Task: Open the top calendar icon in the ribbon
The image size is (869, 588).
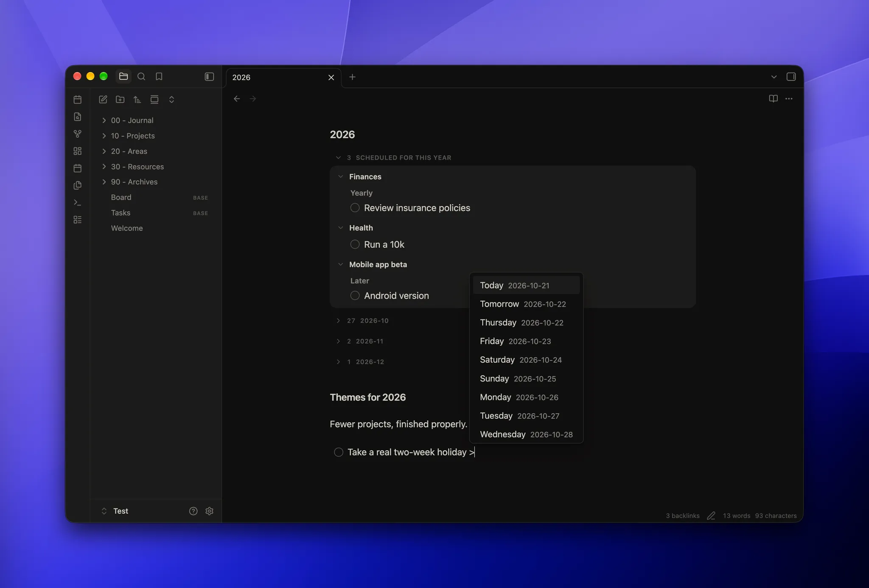Action: (77, 100)
